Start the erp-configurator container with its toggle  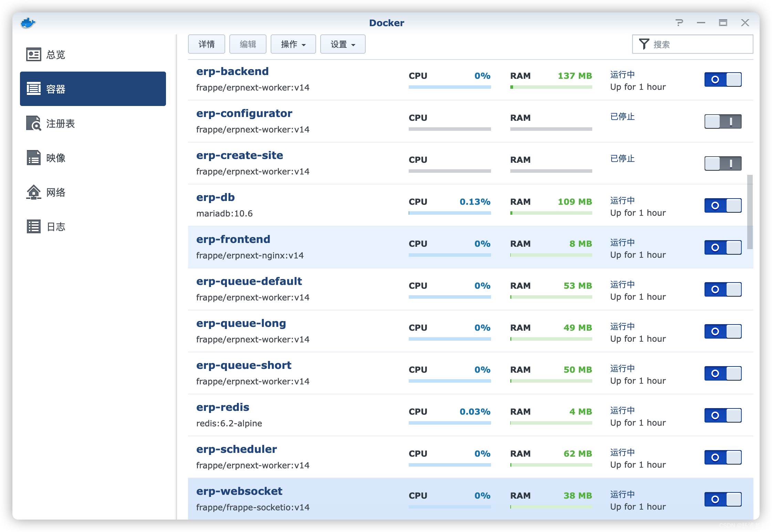coord(723,121)
